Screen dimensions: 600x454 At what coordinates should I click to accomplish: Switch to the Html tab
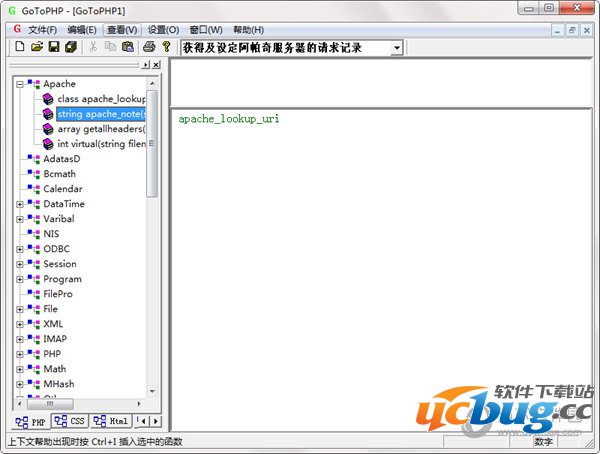click(x=111, y=421)
